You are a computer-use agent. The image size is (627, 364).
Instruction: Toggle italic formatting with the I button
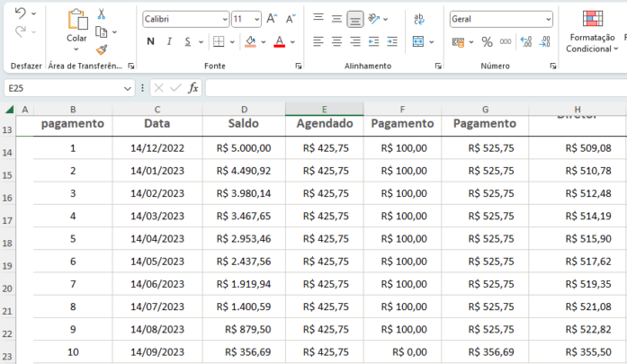[x=170, y=41]
